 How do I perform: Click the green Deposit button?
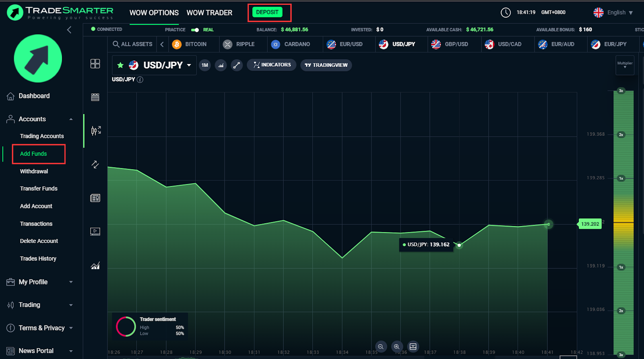click(x=267, y=12)
